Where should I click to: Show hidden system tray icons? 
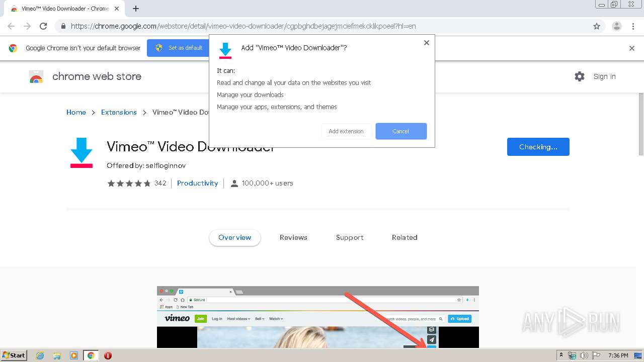561,355
